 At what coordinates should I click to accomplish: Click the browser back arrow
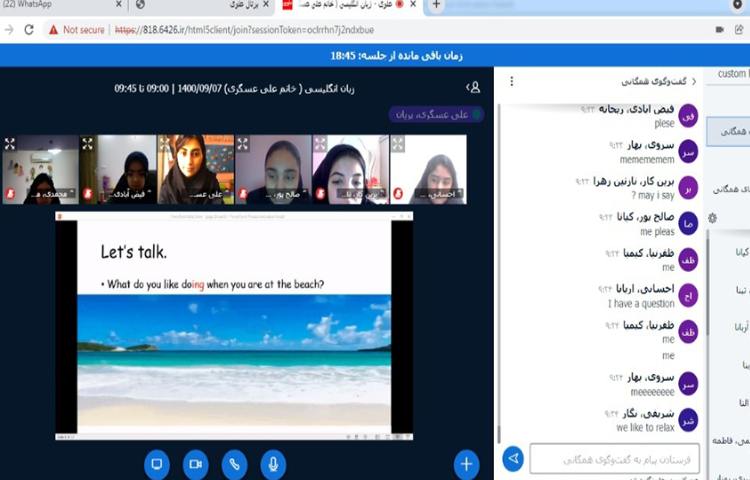point(10,30)
